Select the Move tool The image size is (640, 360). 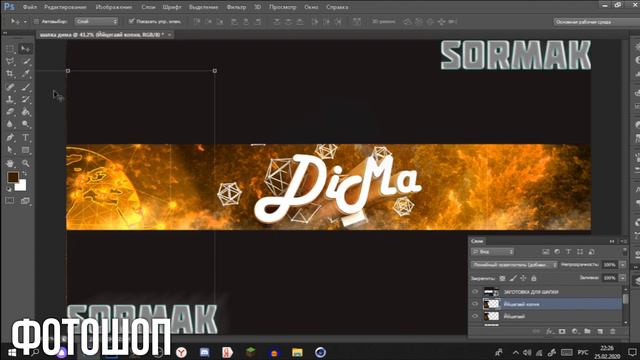[x=25, y=49]
